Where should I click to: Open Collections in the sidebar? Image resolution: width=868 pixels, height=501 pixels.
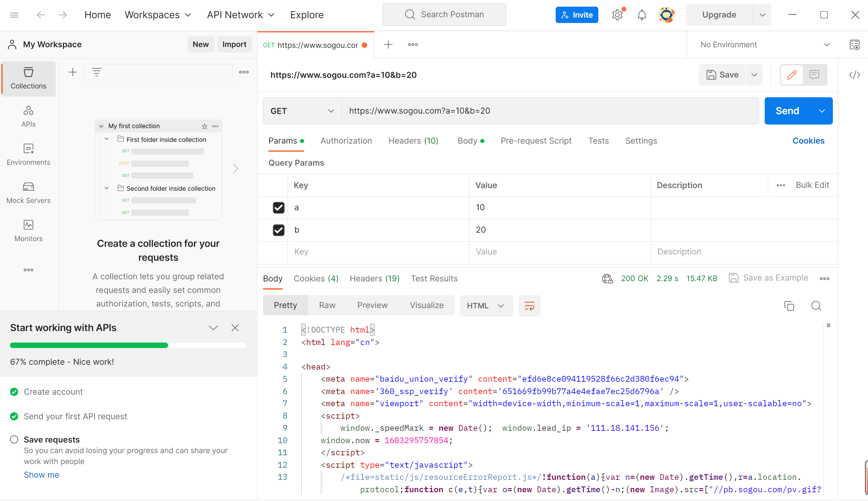28,78
